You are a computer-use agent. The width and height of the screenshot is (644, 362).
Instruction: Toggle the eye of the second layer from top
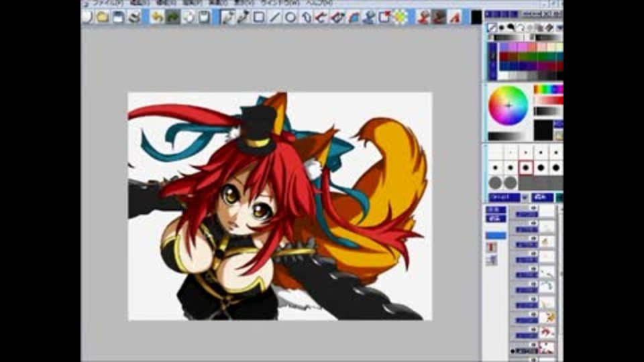(x=533, y=223)
